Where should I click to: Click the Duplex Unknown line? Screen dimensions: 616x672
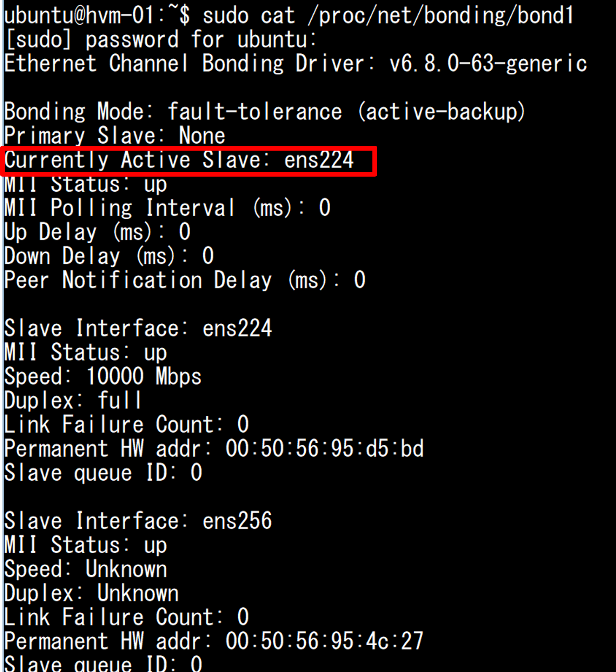[92, 593]
